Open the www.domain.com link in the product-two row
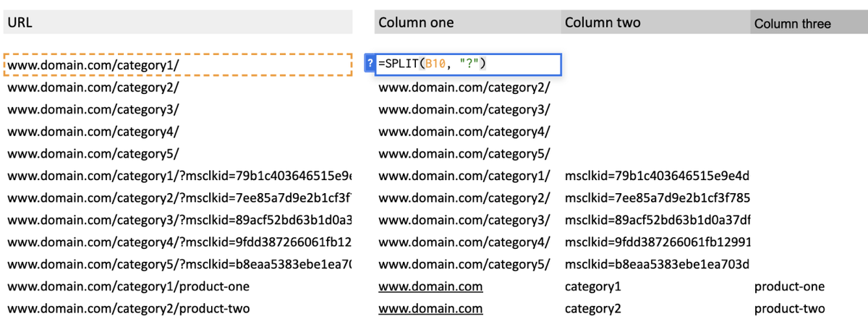868x324 pixels. point(430,309)
